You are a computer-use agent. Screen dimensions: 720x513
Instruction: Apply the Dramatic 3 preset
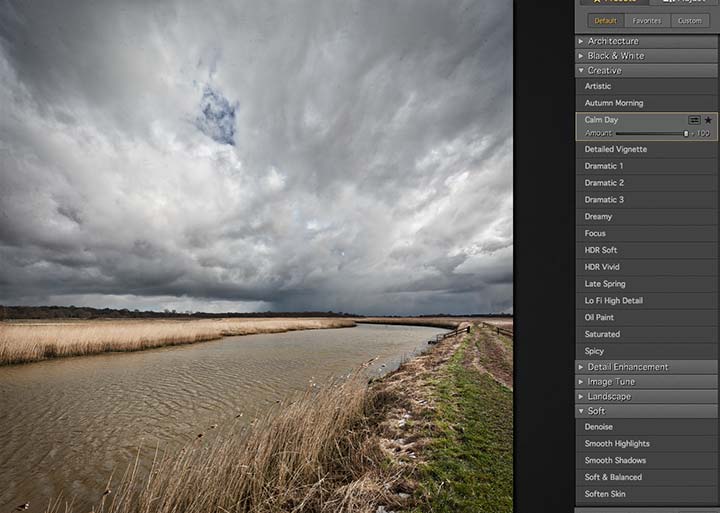coord(646,200)
